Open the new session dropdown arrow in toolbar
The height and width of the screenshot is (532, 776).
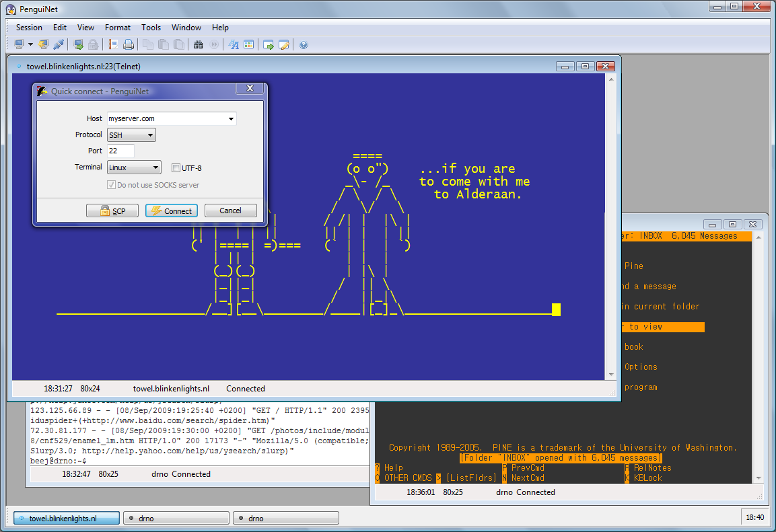[30, 44]
